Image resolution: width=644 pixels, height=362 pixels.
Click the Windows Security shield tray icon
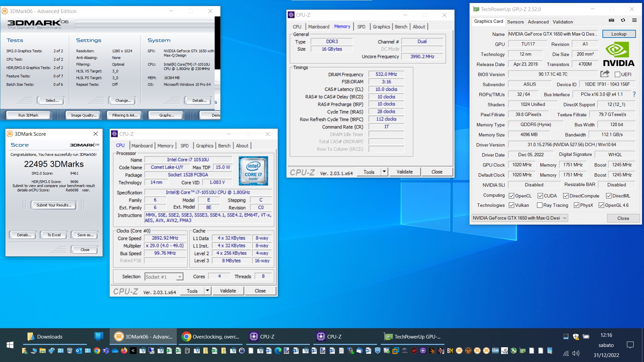576,336
